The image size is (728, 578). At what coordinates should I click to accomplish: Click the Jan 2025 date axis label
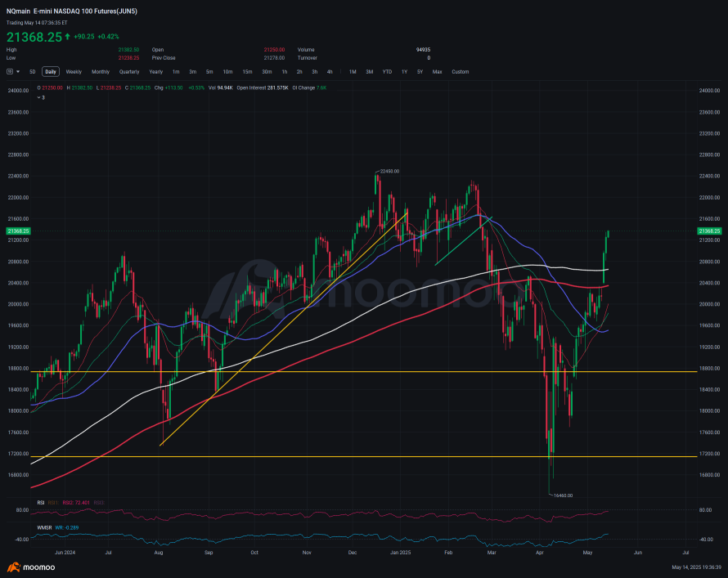[x=400, y=553]
